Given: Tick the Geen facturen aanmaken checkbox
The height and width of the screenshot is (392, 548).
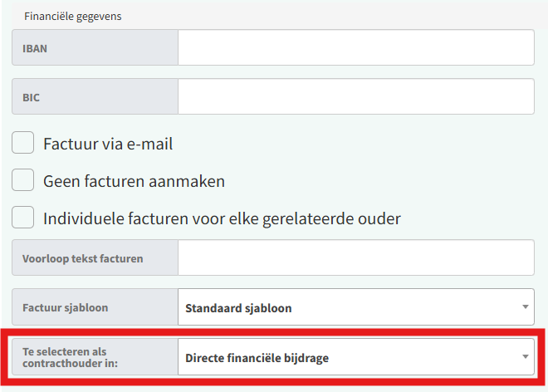Looking at the screenshot, I should click(x=23, y=180).
